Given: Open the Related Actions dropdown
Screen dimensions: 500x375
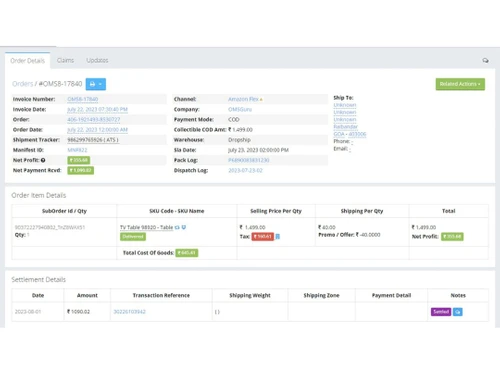Looking at the screenshot, I should 460,84.
